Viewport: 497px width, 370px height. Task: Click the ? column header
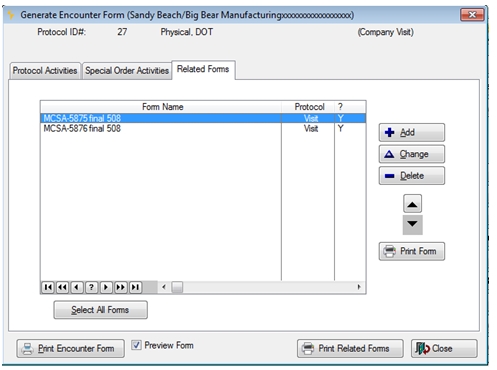point(350,107)
